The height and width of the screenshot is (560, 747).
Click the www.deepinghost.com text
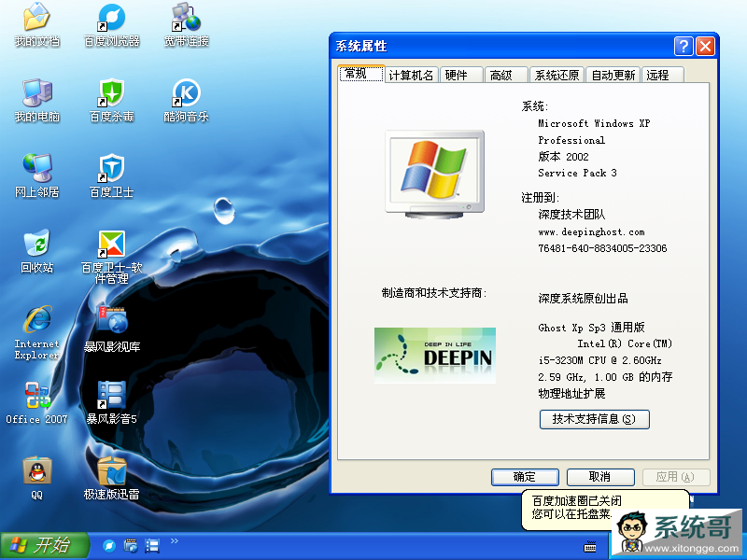click(x=591, y=231)
